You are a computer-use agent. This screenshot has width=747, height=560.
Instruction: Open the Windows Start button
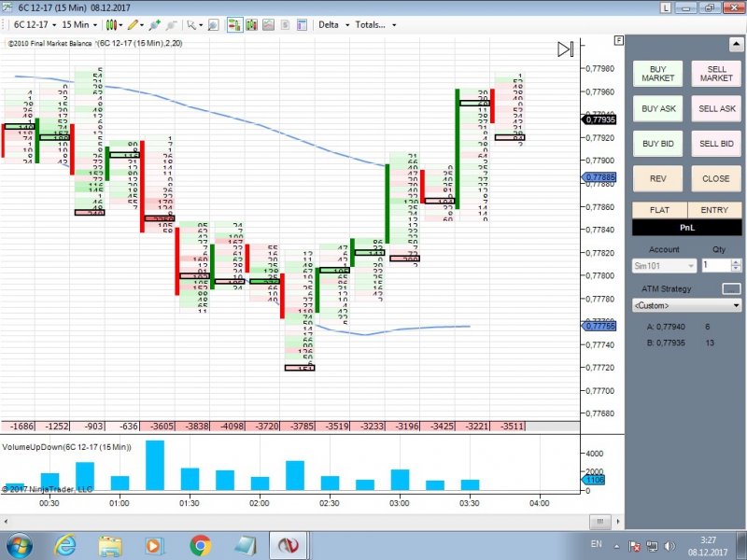click(20, 546)
